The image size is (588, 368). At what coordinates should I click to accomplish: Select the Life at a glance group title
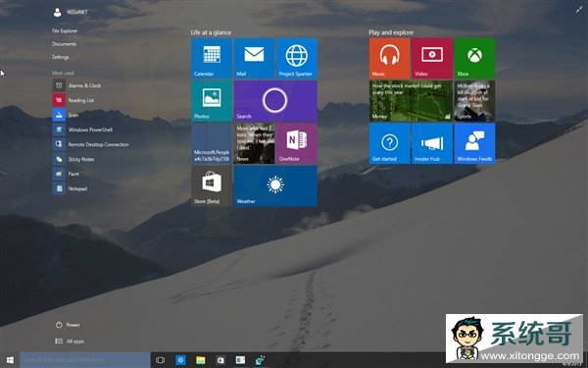(211, 32)
